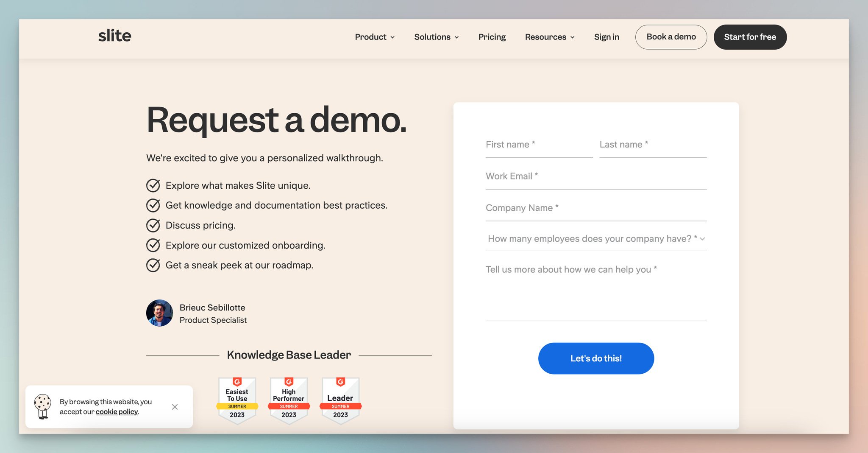The height and width of the screenshot is (453, 868).
Task: Expand the Product navigation dropdown
Action: point(374,37)
